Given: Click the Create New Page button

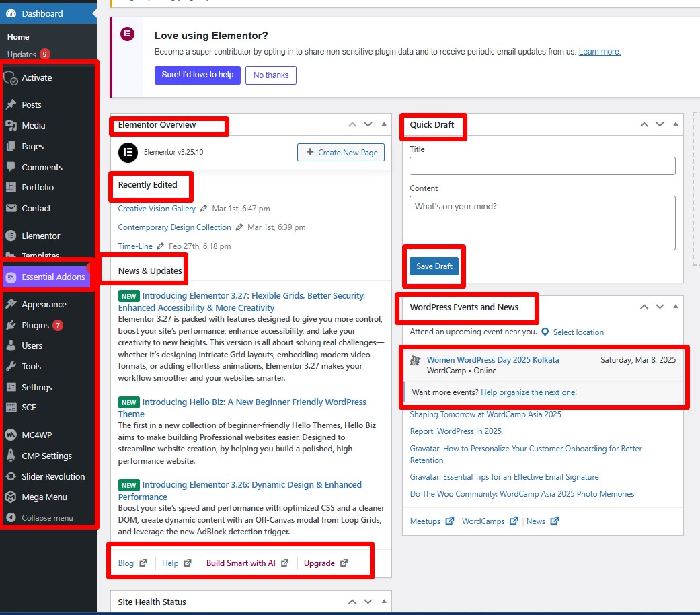Looking at the screenshot, I should [341, 153].
